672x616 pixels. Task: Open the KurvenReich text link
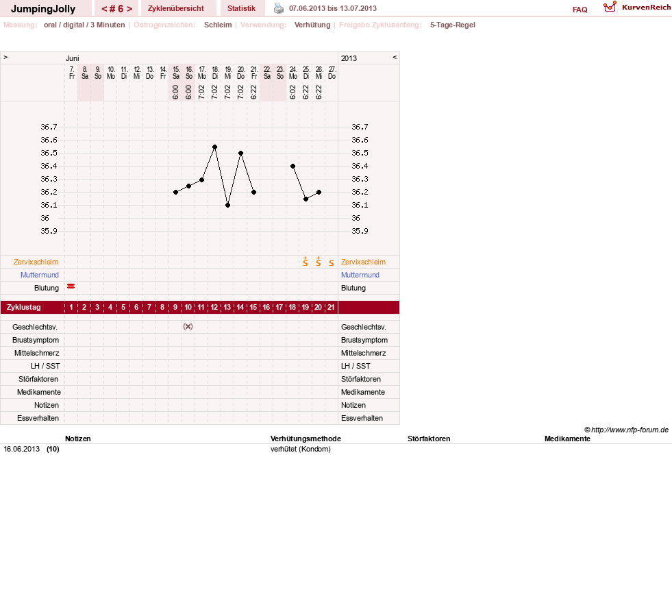click(x=646, y=8)
